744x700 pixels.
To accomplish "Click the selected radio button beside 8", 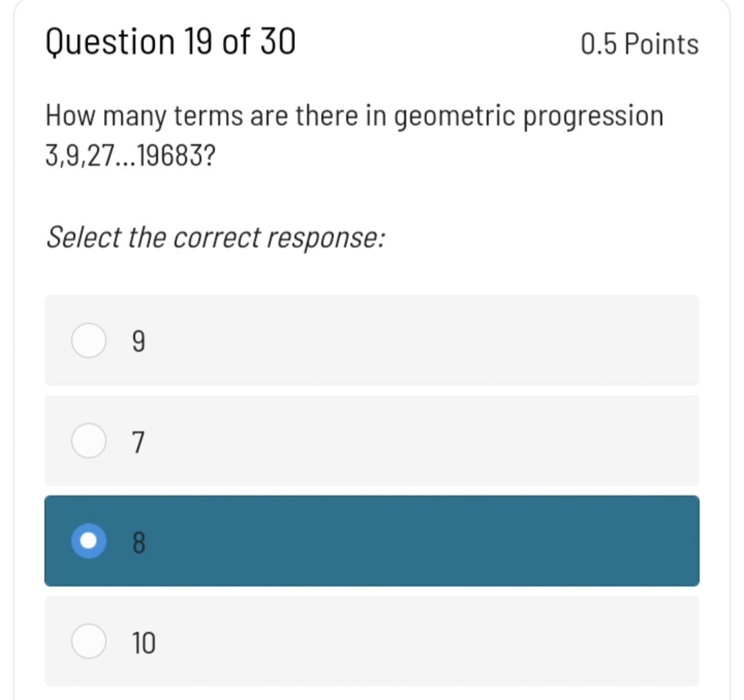I will pos(89,542).
